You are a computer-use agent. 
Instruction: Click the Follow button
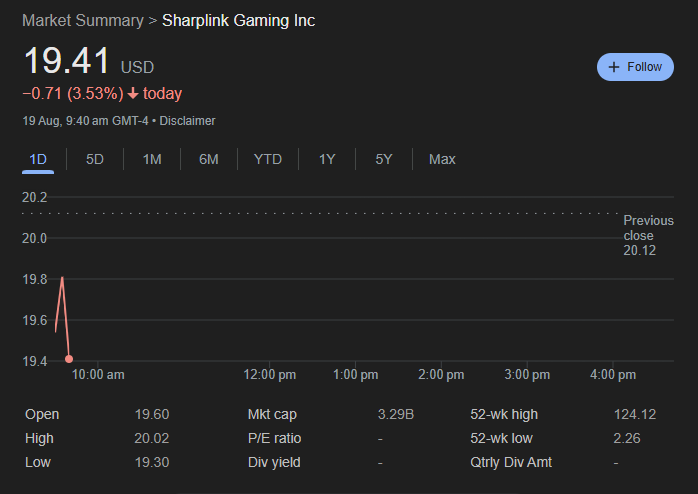coord(635,67)
